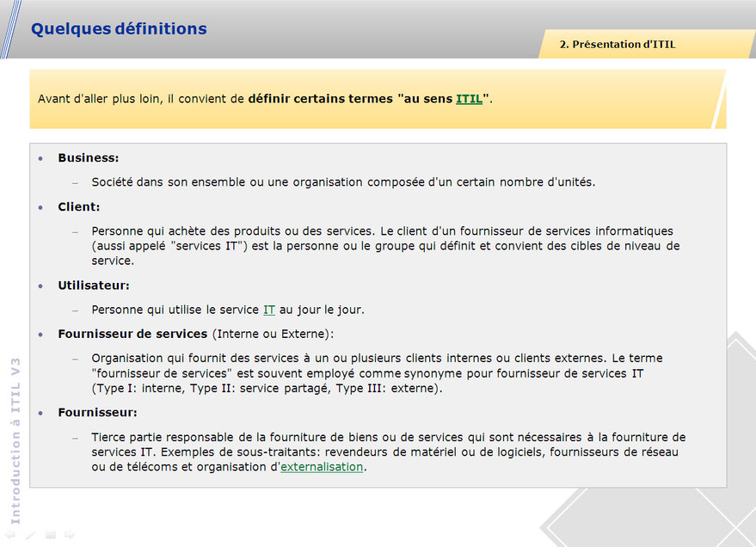Follow the green IT link under Utilisateur
756x547 pixels.
pyautogui.click(x=269, y=310)
